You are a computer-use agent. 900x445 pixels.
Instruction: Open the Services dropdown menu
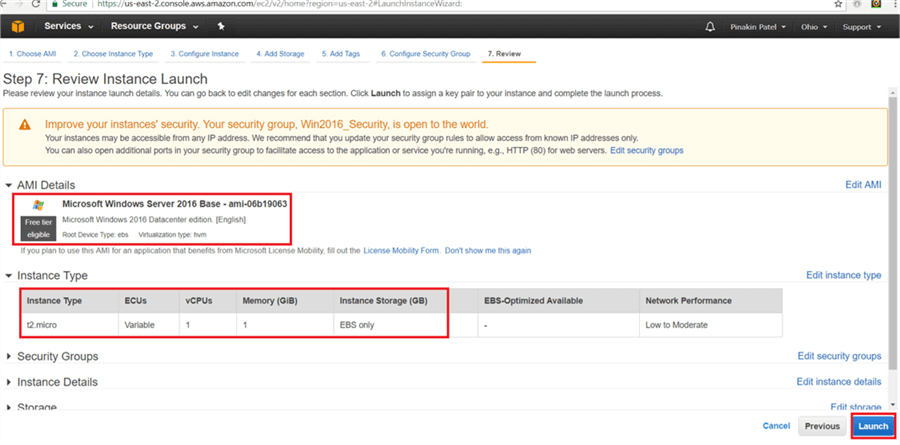[71, 26]
